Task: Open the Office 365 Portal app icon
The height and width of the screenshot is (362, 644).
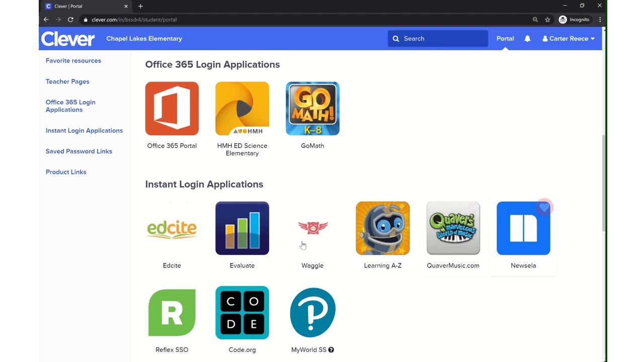Action: [x=172, y=109]
